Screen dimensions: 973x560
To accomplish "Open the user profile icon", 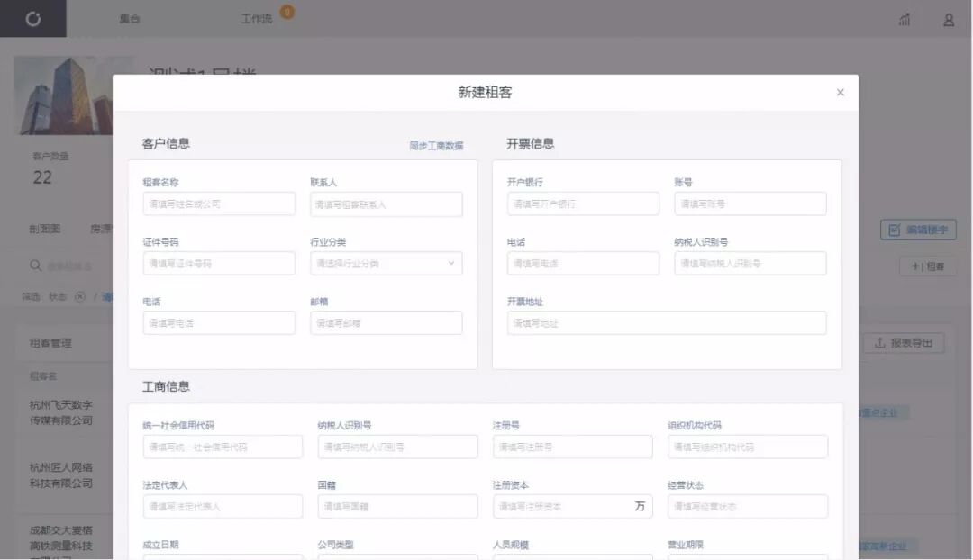I will 949,20.
